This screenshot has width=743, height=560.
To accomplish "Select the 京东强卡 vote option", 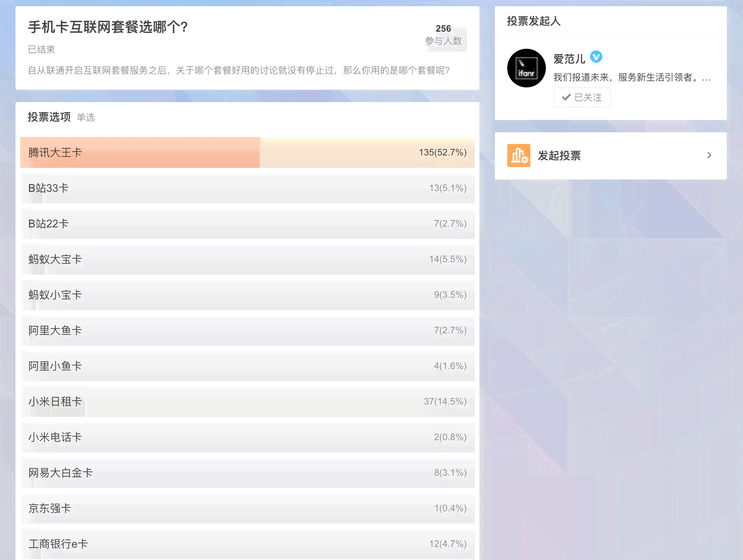I will point(247,508).
